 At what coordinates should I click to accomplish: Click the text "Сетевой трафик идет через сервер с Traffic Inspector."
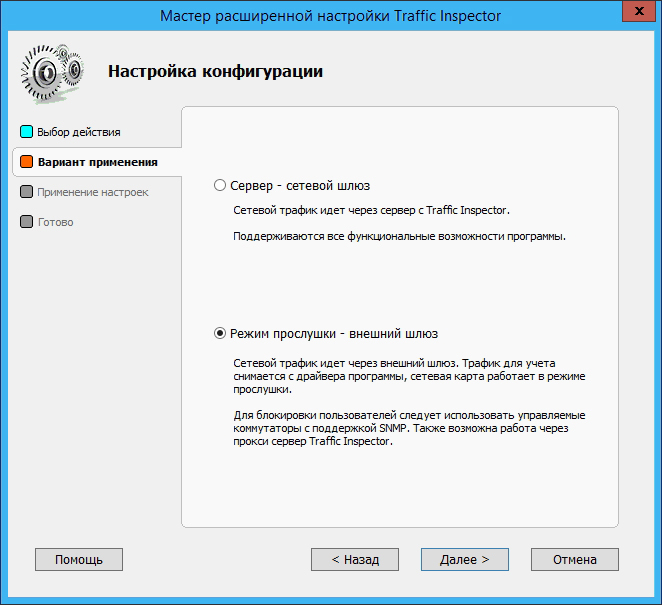point(372,210)
